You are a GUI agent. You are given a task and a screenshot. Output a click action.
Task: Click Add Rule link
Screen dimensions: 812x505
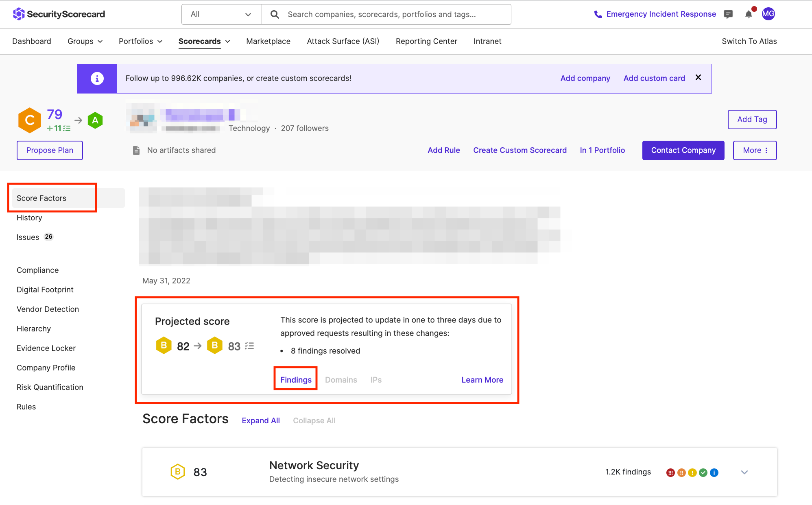click(x=444, y=150)
